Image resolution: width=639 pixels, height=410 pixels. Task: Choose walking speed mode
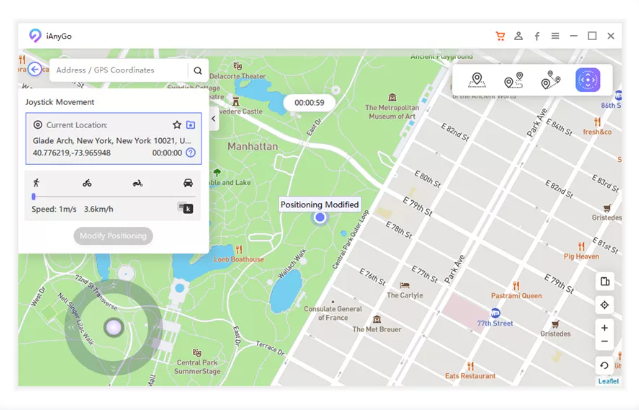tap(37, 183)
